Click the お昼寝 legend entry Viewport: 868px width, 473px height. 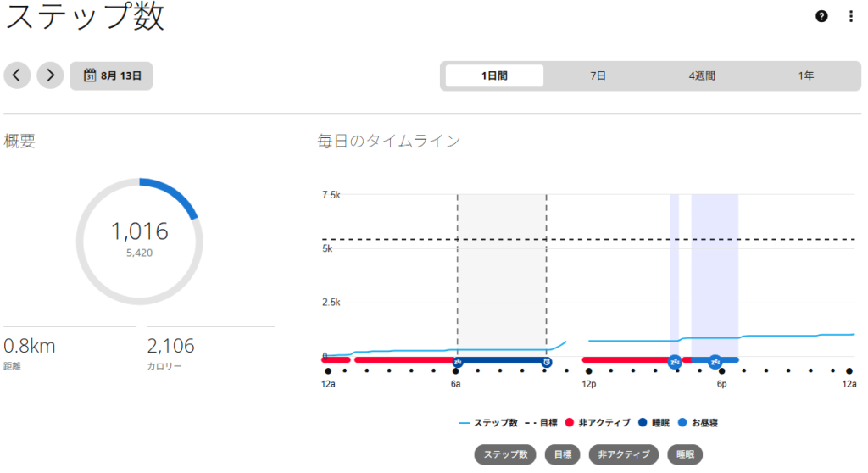(x=698, y=423)
